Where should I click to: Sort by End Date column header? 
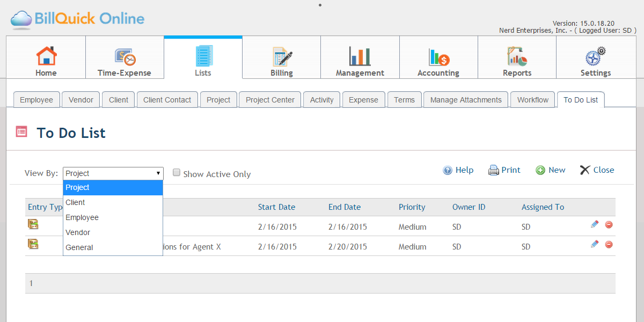(345, 207)
